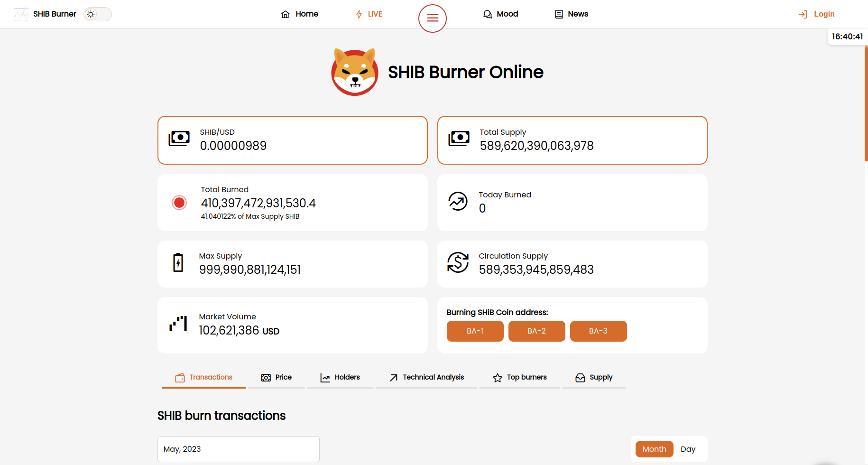Click the Total Supply value 589,620,390,063,978
Image resolution: width=868 pixels, height=465 pixels.
tap(537, 146)
